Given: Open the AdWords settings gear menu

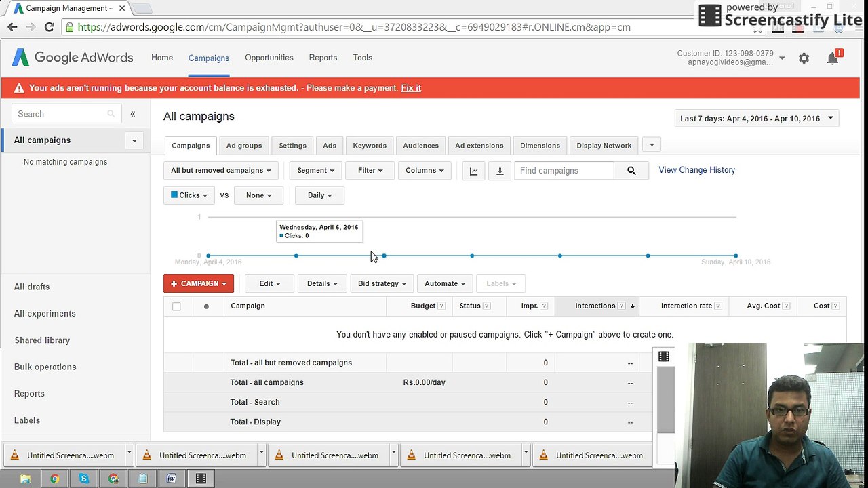Looking at the screenshot, I should click(x=804, y=58).
